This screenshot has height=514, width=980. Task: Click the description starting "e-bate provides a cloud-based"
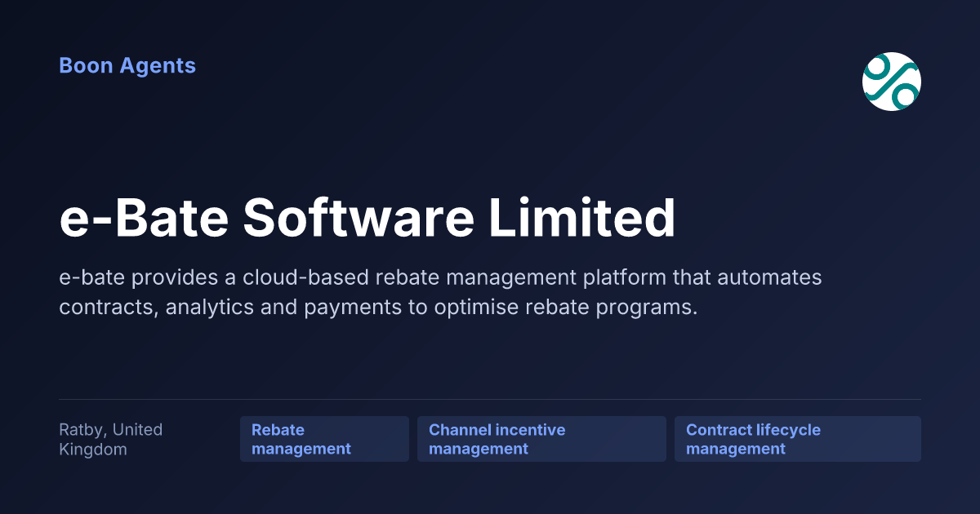[x=440, y=293]
